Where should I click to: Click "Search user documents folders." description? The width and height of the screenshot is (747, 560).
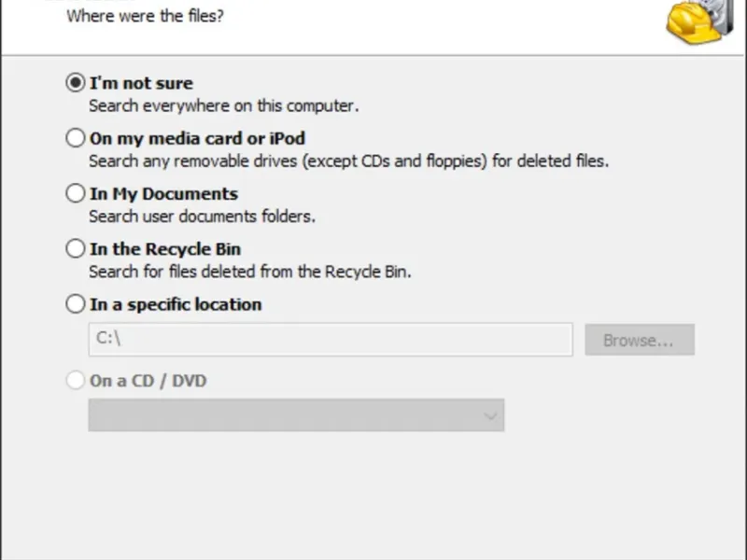pyautogui.click(x=202, y=217)
